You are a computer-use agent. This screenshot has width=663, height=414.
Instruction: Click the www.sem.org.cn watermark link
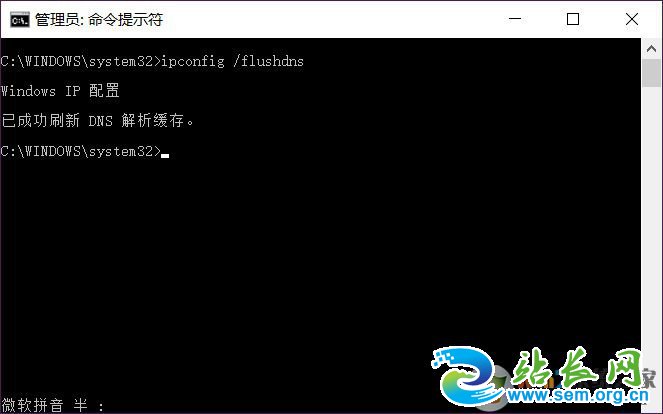pos(578,396)
